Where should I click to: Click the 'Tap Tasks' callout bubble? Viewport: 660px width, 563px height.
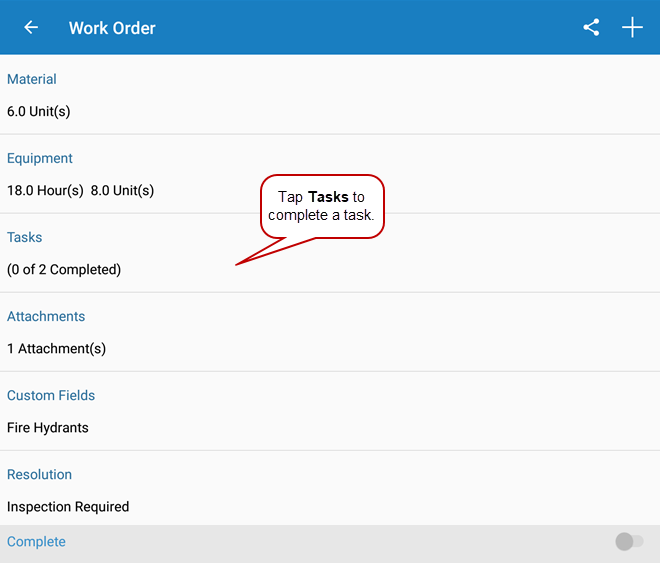coord(322,206)
